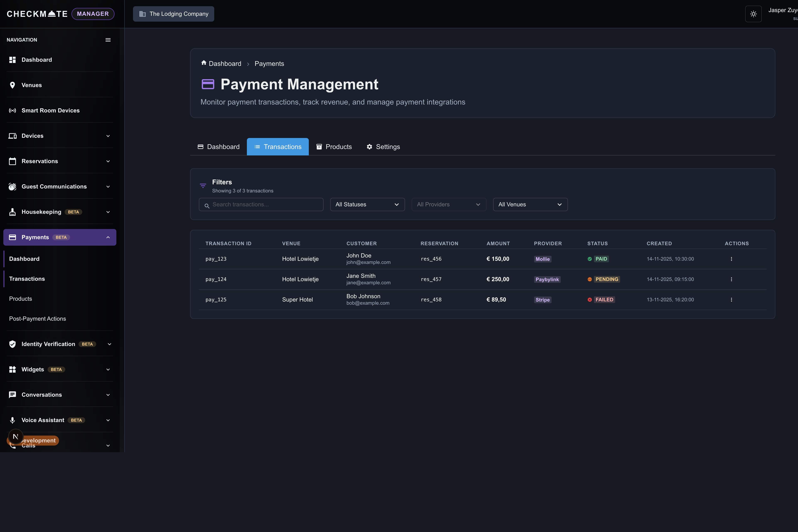Click the PENDING status badge
The height and width of the screenshot is (532, 798).
(x=607, y=279)
